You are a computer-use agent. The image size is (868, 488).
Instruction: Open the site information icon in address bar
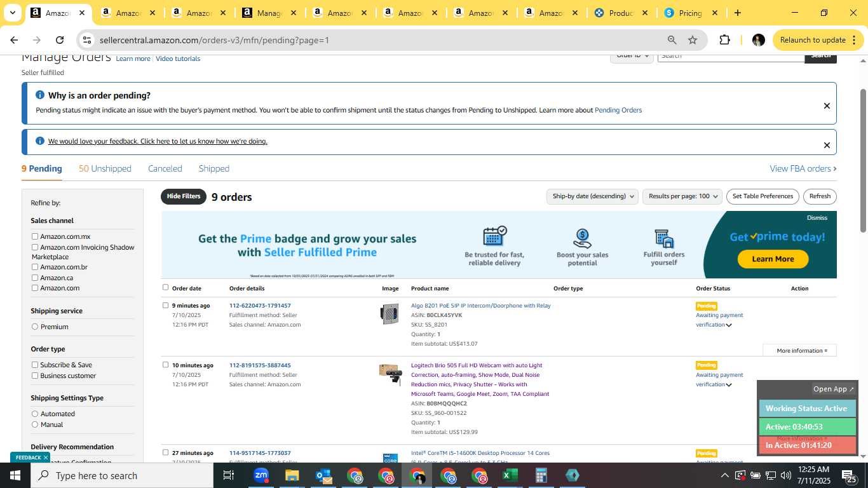point(87,40)
